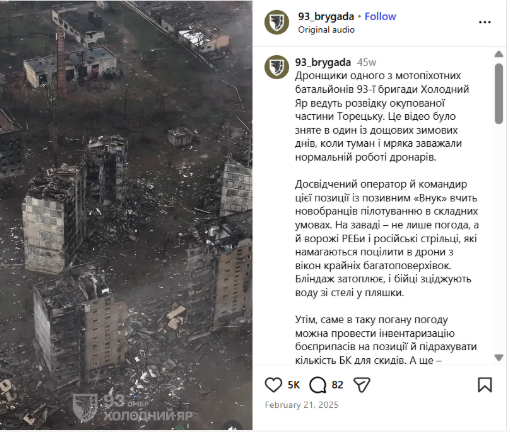
Task: Click 93_brygada avatar beside caption
Action: (x=277, y=67)
